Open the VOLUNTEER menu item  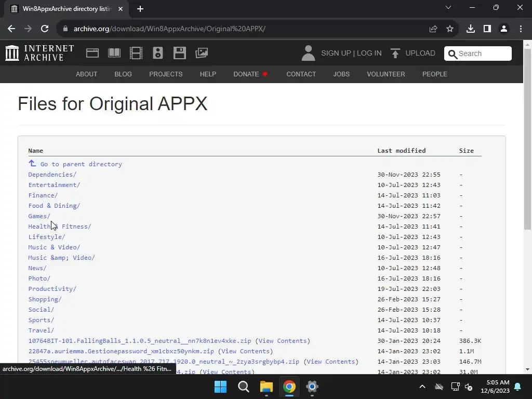click(386, 74)
